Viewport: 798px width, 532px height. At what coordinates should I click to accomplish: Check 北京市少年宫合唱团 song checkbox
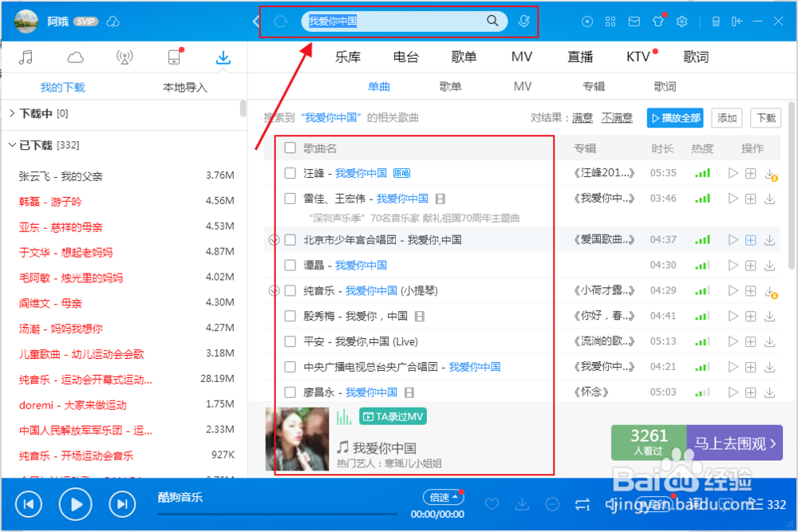290,239
